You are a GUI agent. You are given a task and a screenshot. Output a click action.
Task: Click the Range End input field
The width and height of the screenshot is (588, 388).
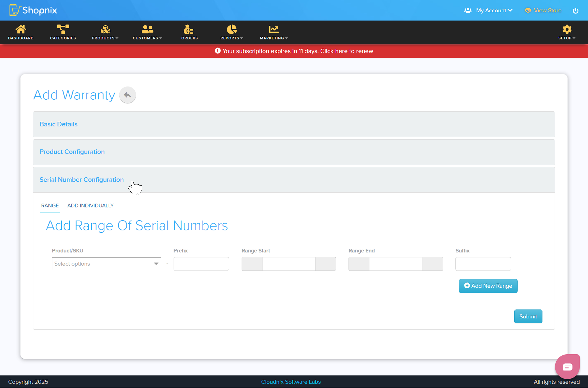(396, 264)
